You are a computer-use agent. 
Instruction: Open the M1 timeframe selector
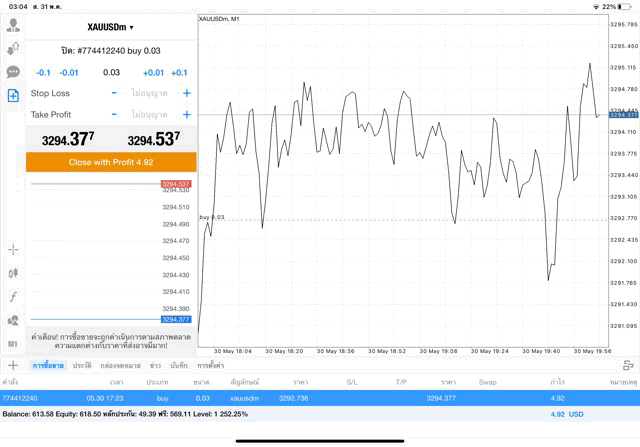(x=13, y=344)
